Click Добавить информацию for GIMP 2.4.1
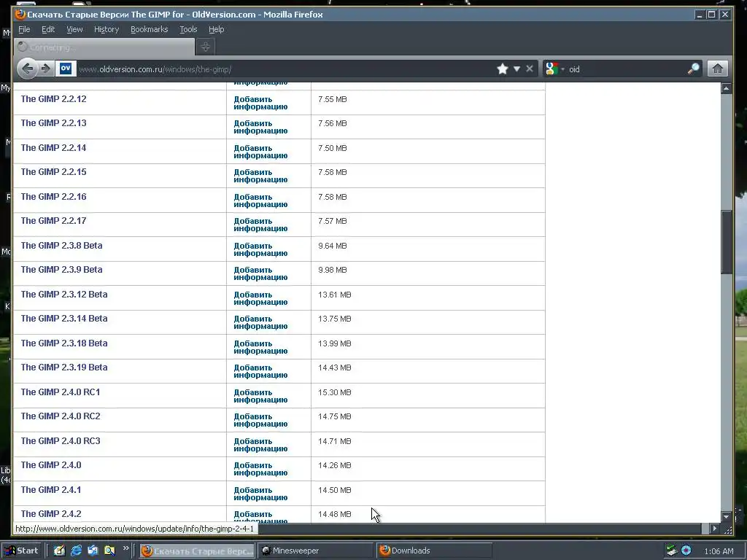This screenshot has height=560, width=747. [x=260, y=494]
